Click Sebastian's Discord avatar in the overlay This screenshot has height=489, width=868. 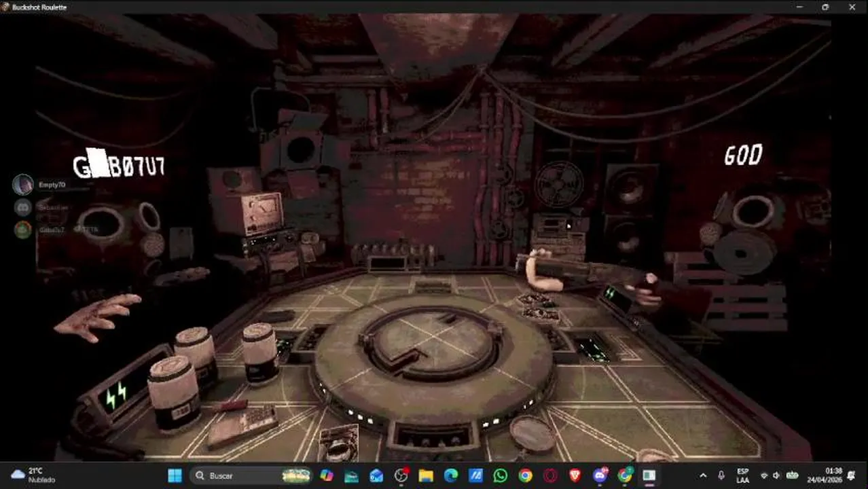[x=23, y=207]
